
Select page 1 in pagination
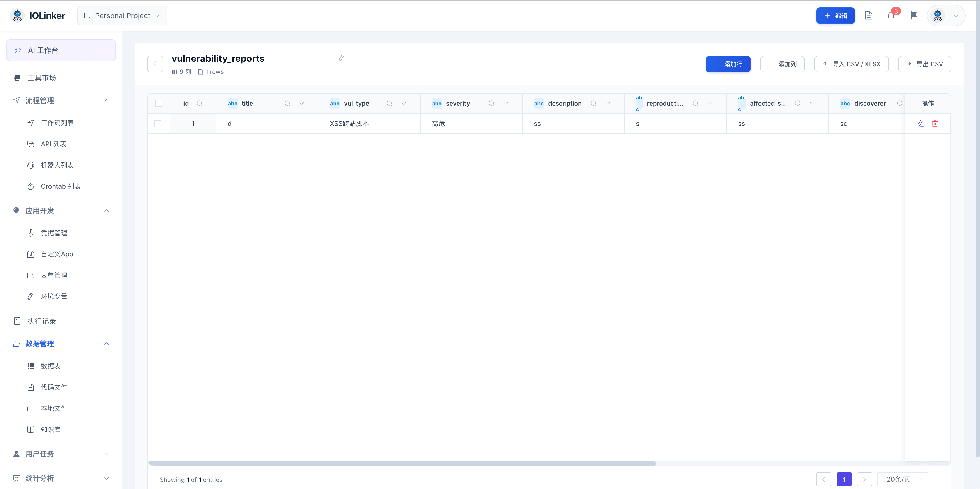coord(844,480)
